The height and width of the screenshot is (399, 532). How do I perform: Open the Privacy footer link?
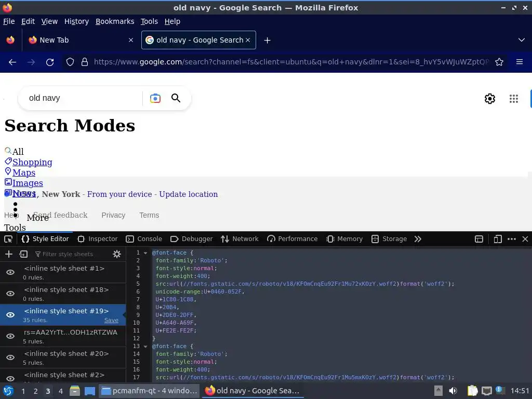click(113, 215)
